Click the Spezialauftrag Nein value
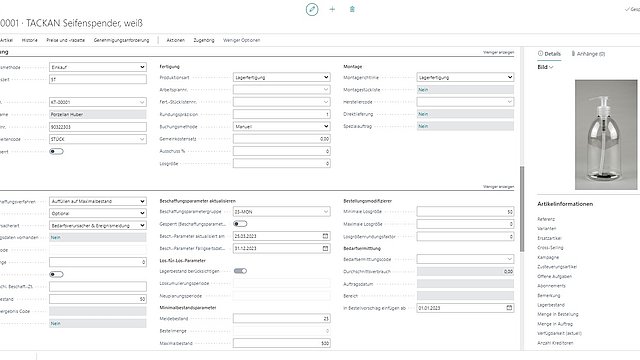 pos(465,126)
